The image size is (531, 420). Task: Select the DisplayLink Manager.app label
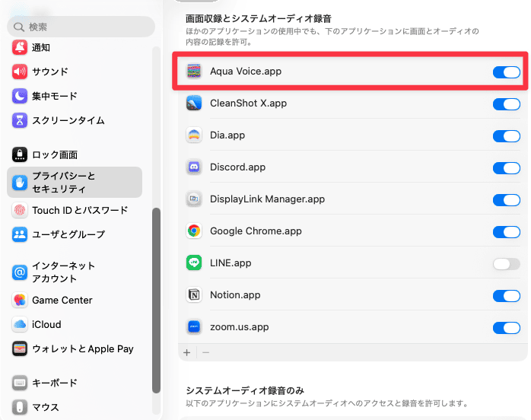coord(267,199)
